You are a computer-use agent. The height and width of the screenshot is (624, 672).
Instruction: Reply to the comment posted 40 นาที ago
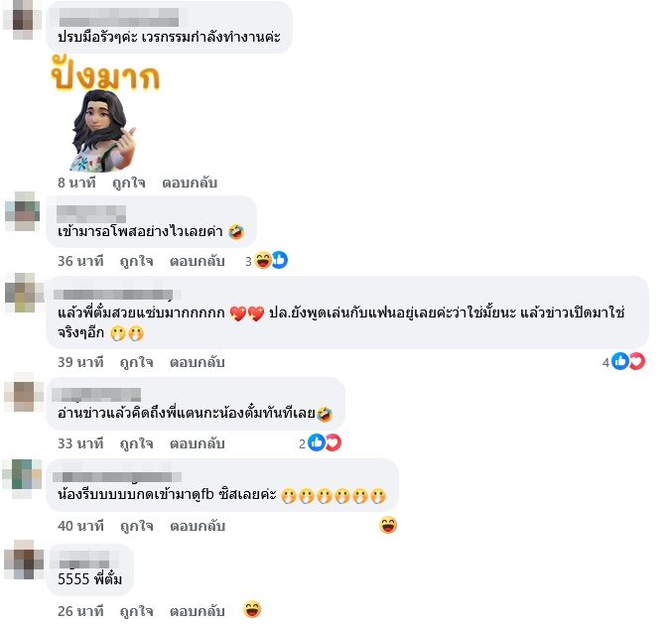(198, 526)
